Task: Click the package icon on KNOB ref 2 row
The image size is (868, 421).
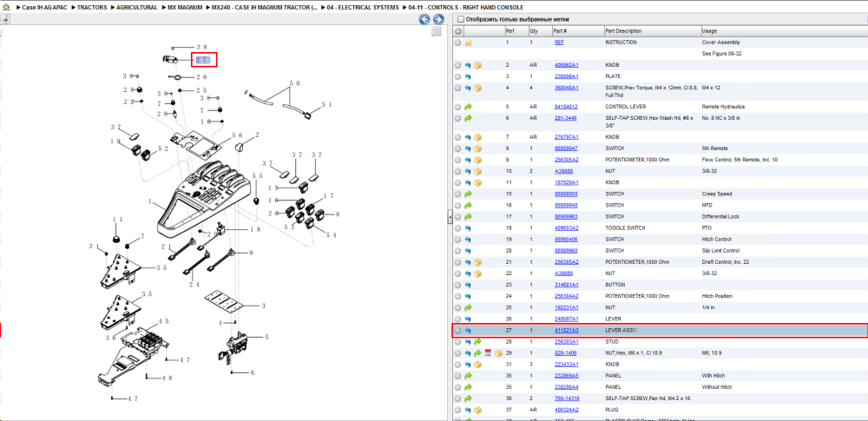Action: click(477, 65)
